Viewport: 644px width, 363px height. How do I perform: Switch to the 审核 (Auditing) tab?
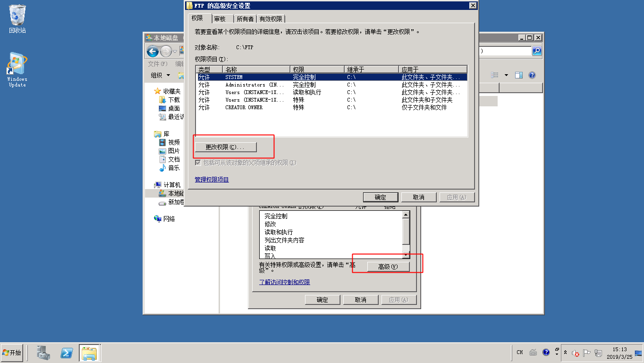(x=220, y=19)
